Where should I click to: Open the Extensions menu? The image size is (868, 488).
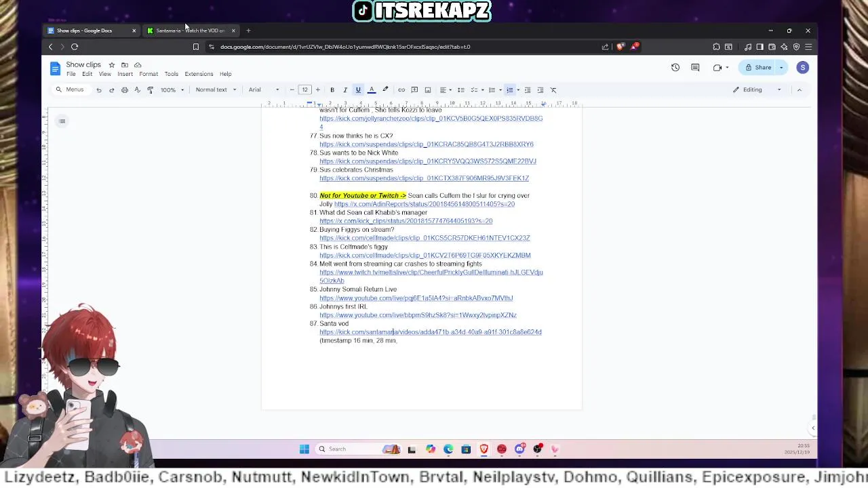click(x=199, y=74)
